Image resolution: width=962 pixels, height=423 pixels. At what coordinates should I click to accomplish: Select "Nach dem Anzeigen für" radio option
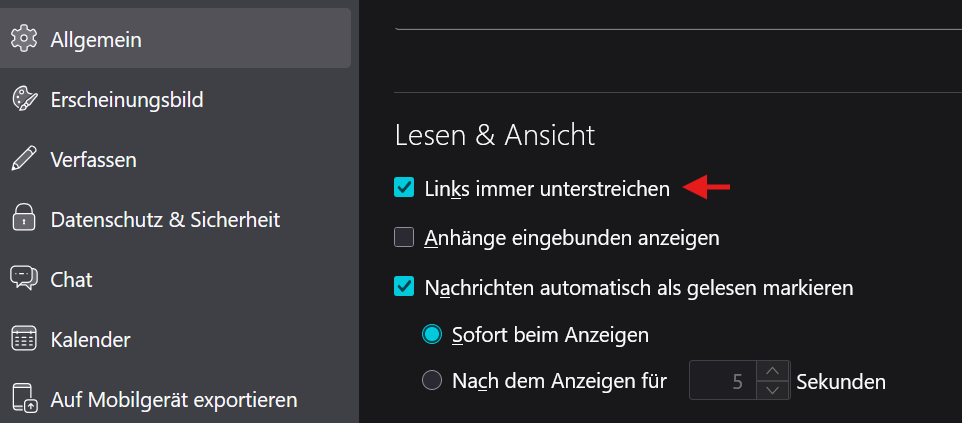432,381
